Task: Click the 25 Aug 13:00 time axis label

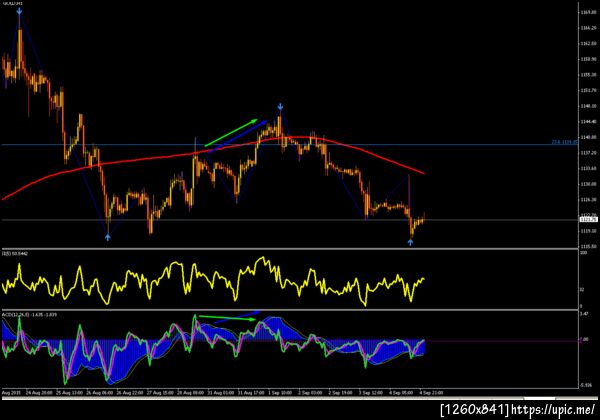Action: click(x=69, y=393)
